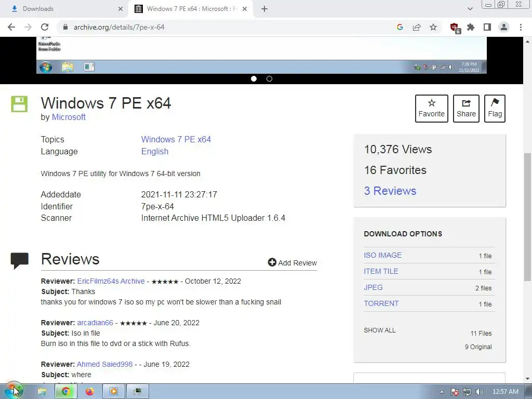Image resolution: width=532 pixels, height=399 pixels.
Task: Open the Windows Start menu
Action: pos(14,392)
